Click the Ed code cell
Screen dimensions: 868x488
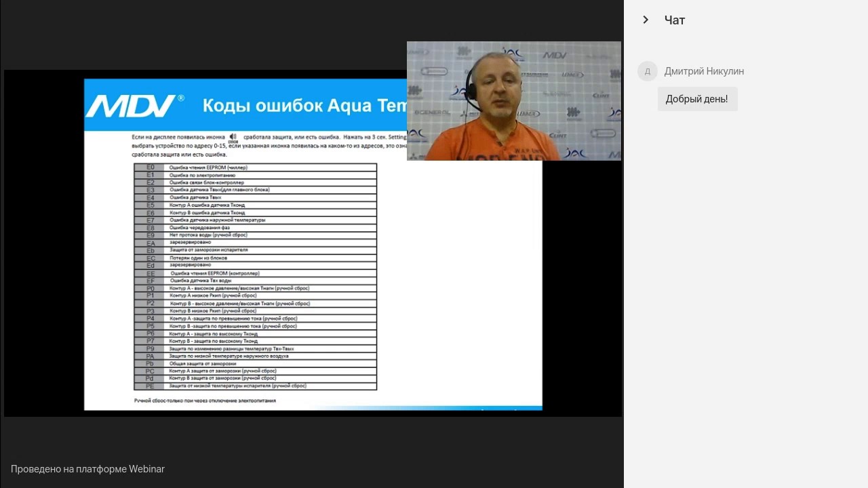(x=151, y=266)
